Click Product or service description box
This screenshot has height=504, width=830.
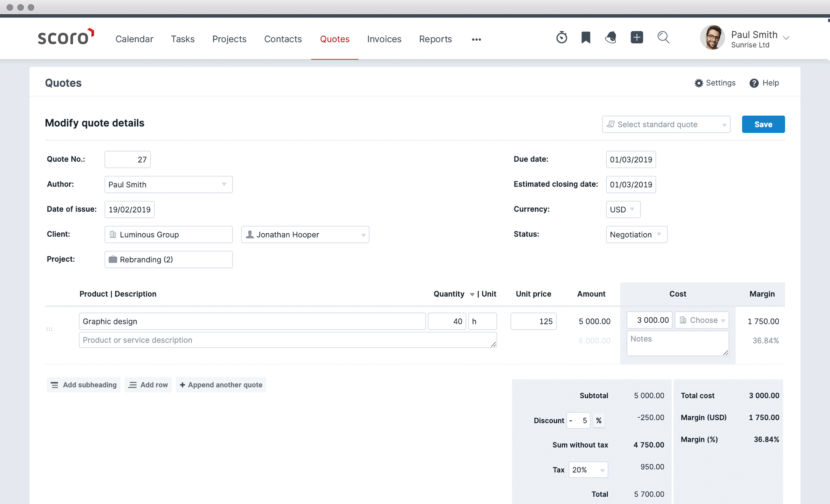288,340
